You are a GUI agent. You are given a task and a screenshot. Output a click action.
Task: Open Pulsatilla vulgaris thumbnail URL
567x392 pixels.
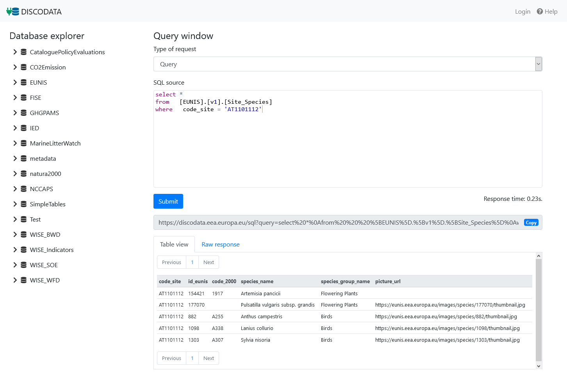point(450,305)
